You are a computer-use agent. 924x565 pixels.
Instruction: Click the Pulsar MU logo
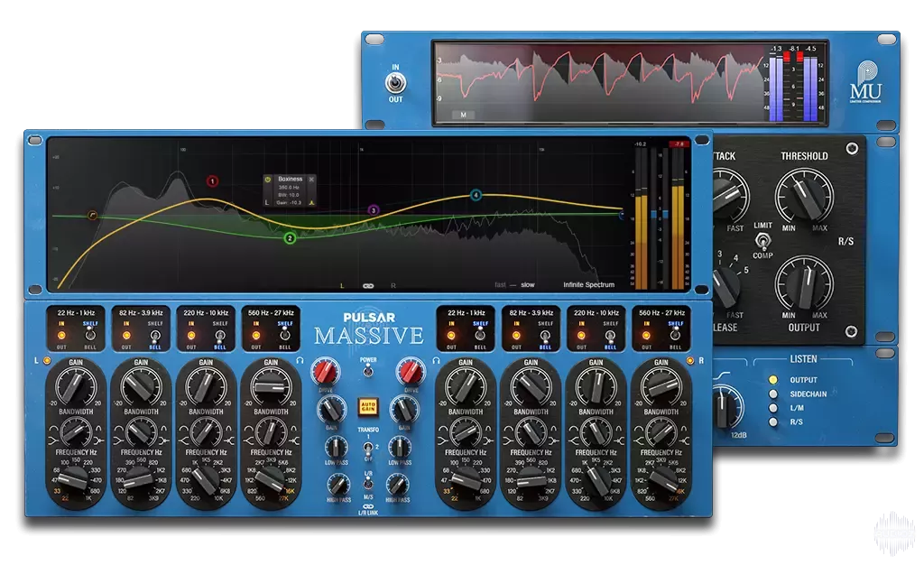(x=865, y=82)
